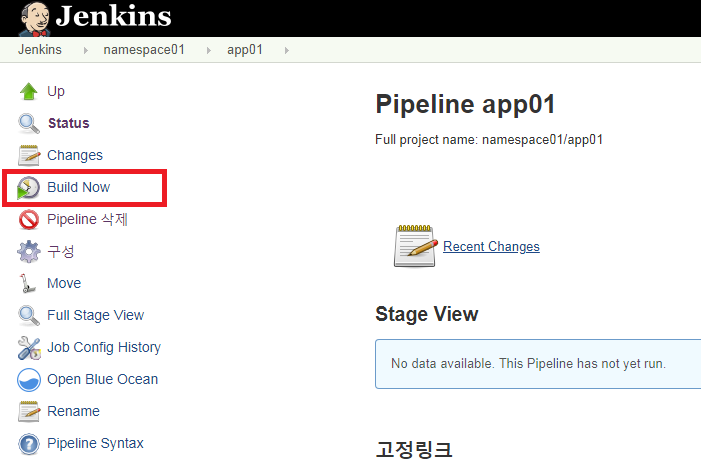Click the red Pipeline 삭제 prohibit icon
This screenshot has width=701, height=473.
coord(29,220)
